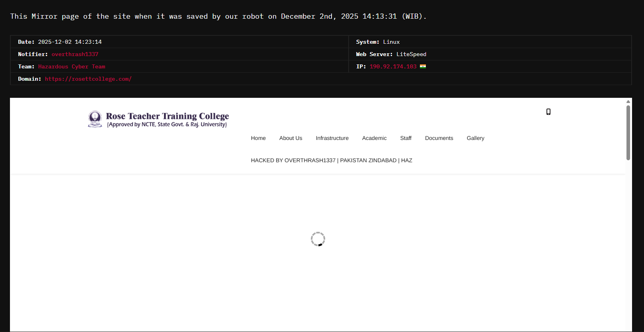
Task: Click the loading spinner in page center
Action: 318,239
